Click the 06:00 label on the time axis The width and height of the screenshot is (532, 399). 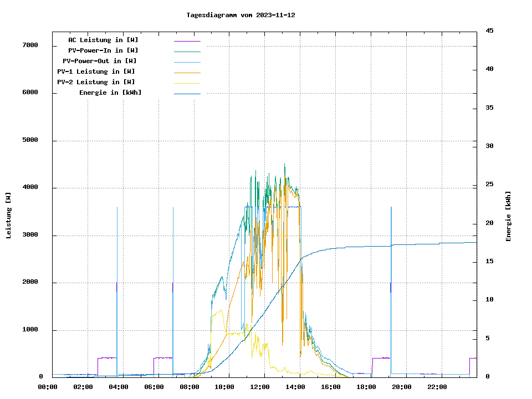coord(154,387)
